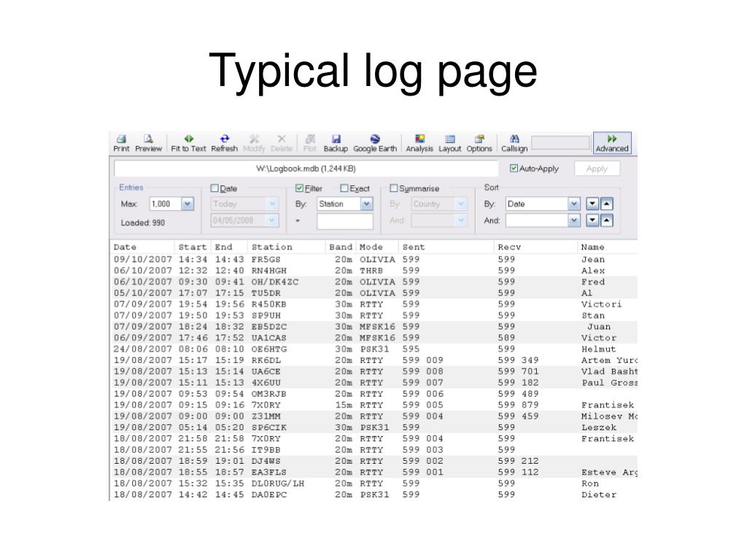The width and height of the screenshot is (747, 560).
Task: Sort by the Date column header
Action: click(x=142, y=247)
